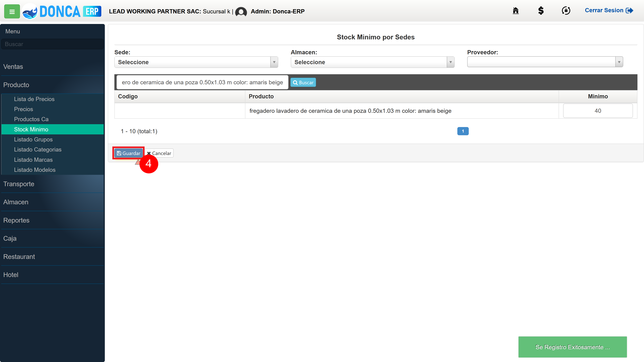The width and height of the screenshot is (644, 362).
Task: Select Stock Minimo submenu item
Action: pos(52,129)
